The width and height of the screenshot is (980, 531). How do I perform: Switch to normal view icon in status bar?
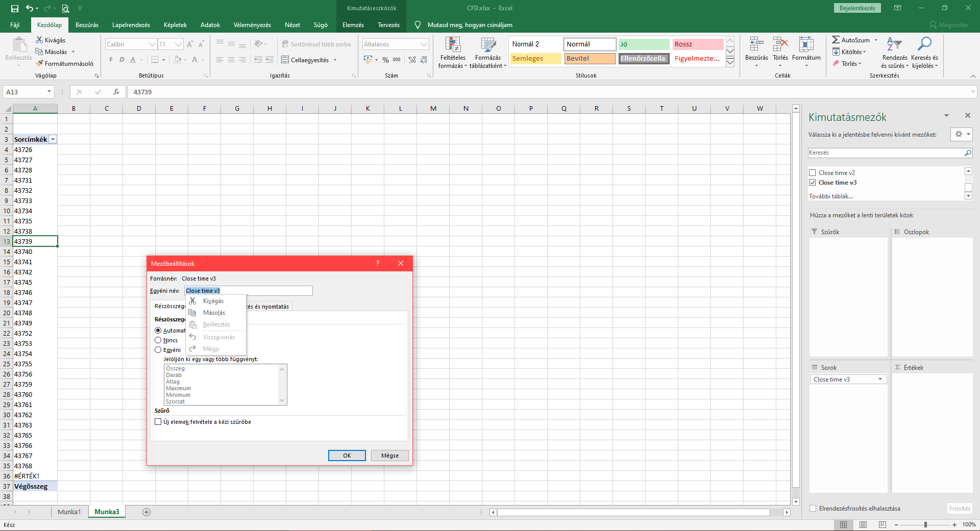pyautogui.click(x=843, y=525)
